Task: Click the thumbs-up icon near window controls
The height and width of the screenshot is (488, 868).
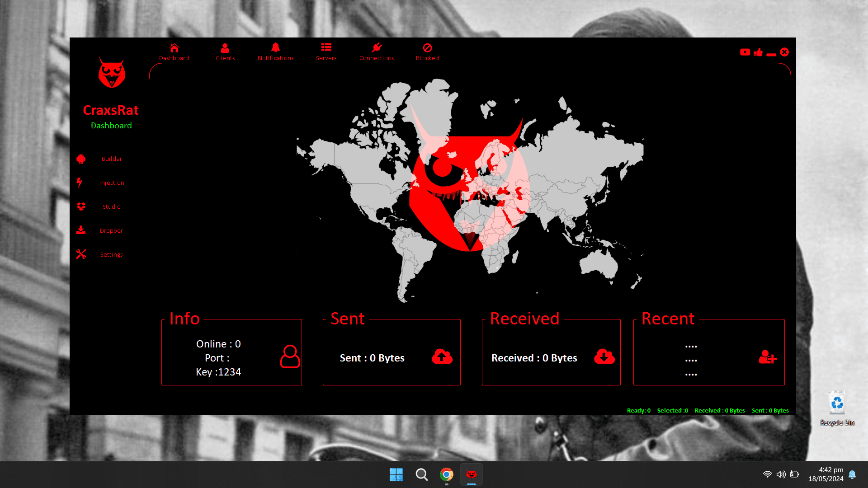Action: tap(758, 52)
